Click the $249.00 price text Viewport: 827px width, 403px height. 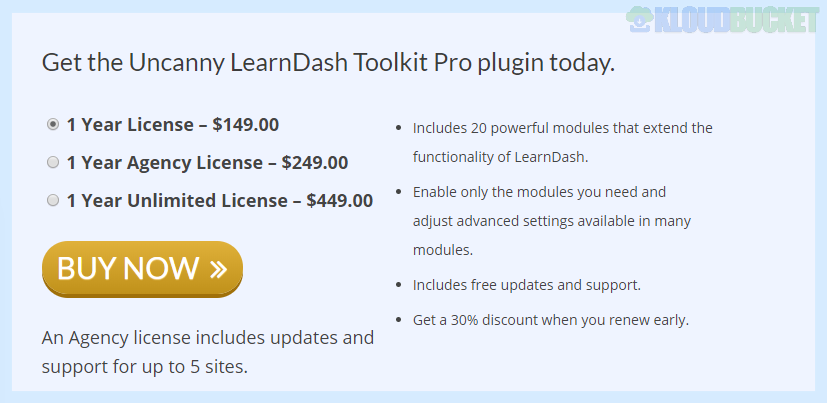(315, 163)
